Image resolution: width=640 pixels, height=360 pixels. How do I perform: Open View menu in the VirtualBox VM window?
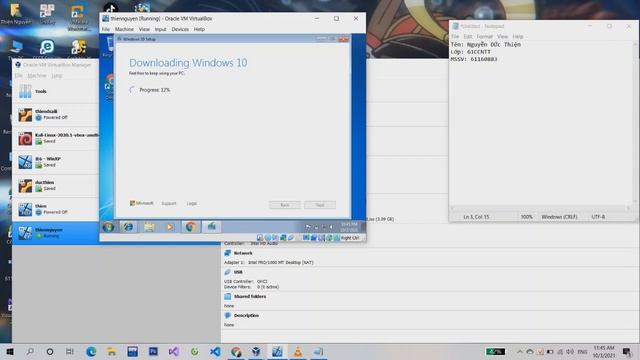click(144, 29)
